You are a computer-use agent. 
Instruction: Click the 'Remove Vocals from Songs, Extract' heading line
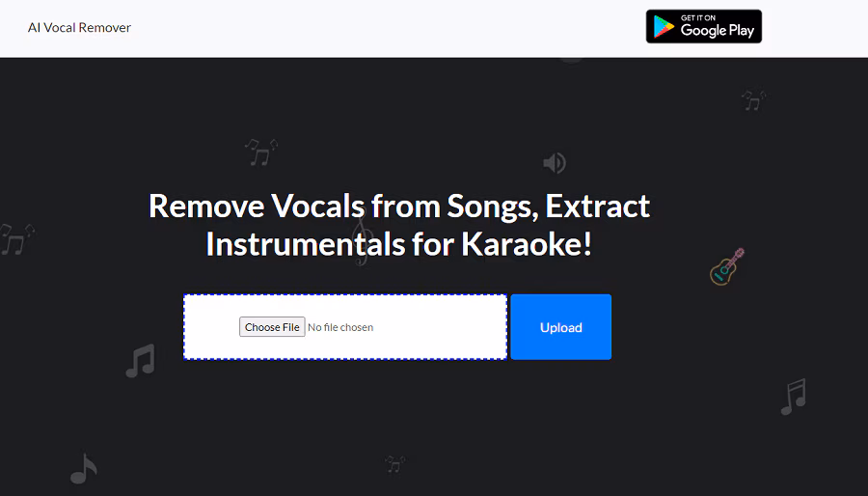pyautogui.click(x=399, y=206)
